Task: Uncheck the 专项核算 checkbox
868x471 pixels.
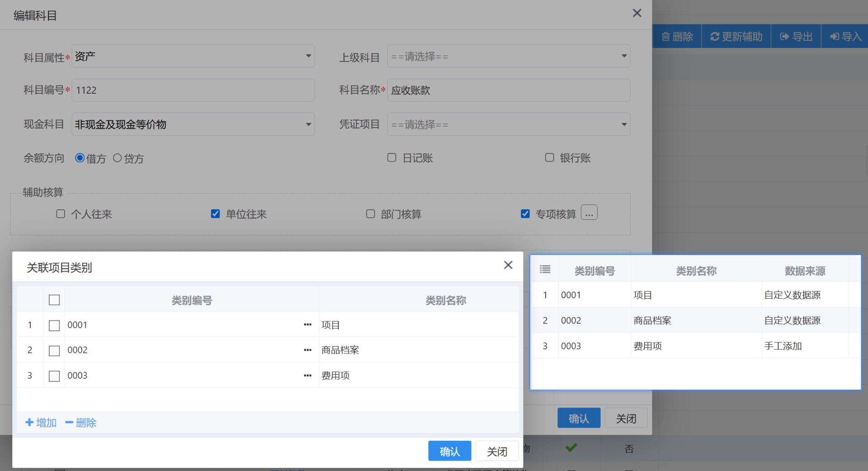Action: click(x=525, y=214)
